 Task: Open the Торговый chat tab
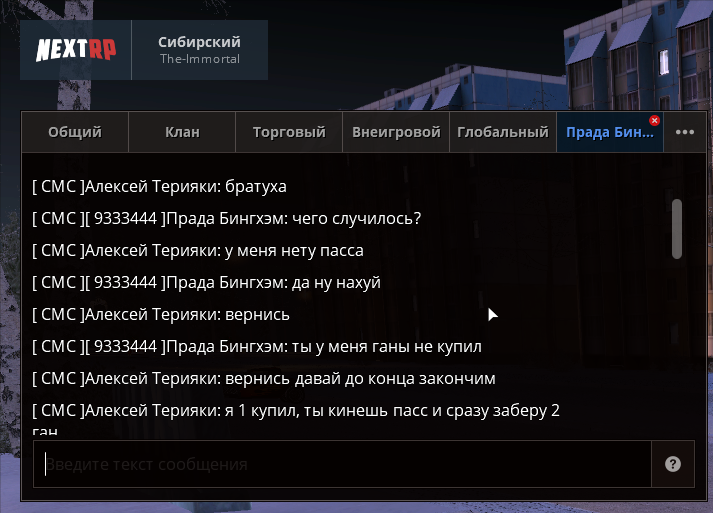[289, 132]
